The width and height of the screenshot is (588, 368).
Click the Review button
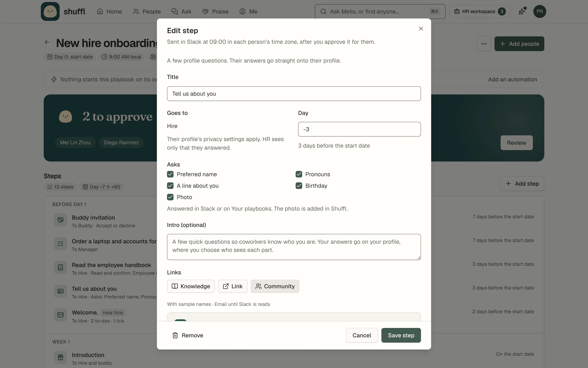tap(516, 143)
